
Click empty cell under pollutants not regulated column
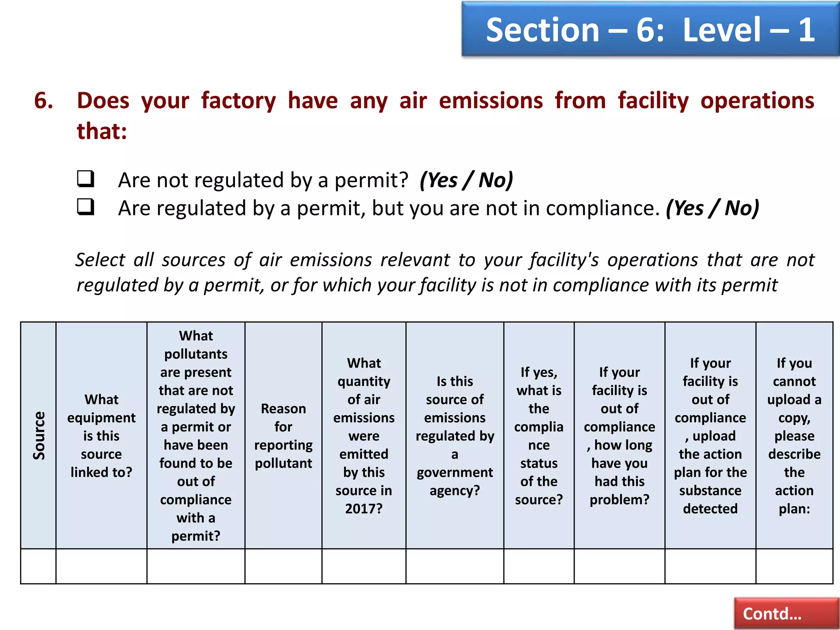196,566
